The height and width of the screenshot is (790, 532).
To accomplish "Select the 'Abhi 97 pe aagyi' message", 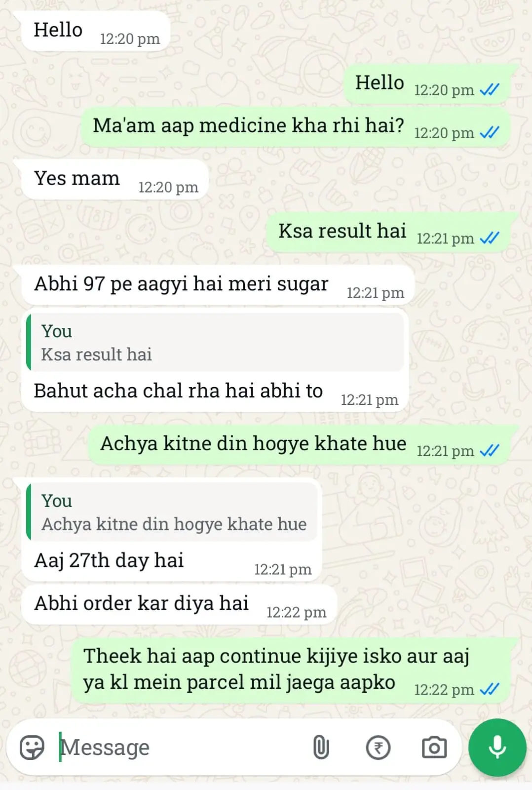I will pyautogui.click(x=217, y=285).
